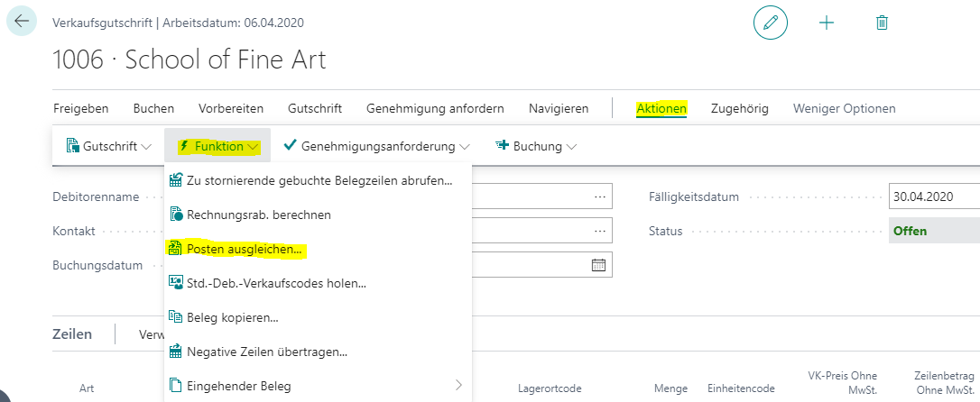Collapse the Funktion dropdown menu
The height and width of the screenshot is (402, 980).
click(220, 146)
